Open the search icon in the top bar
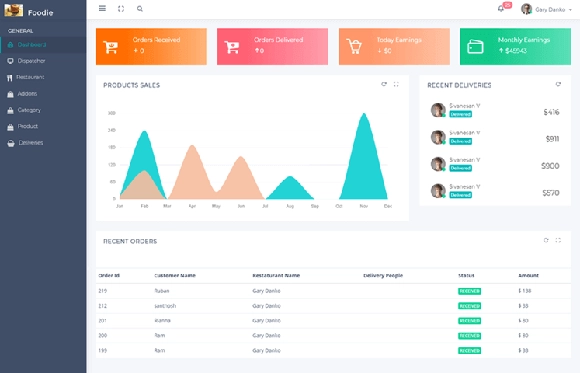This screenshot has height=373, width=580. coord(140,9)
